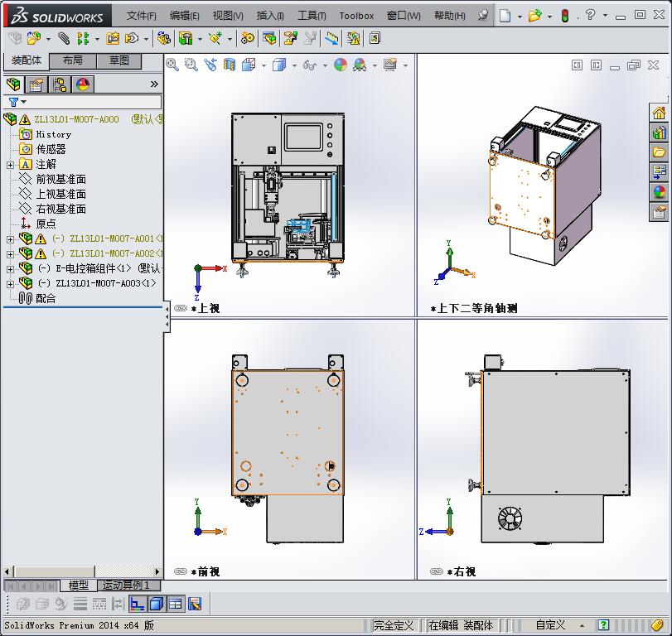The height and width of the screenshot is (636, 672).
Task: Open the Appearances task pane icon
Action: pos(659,191)
